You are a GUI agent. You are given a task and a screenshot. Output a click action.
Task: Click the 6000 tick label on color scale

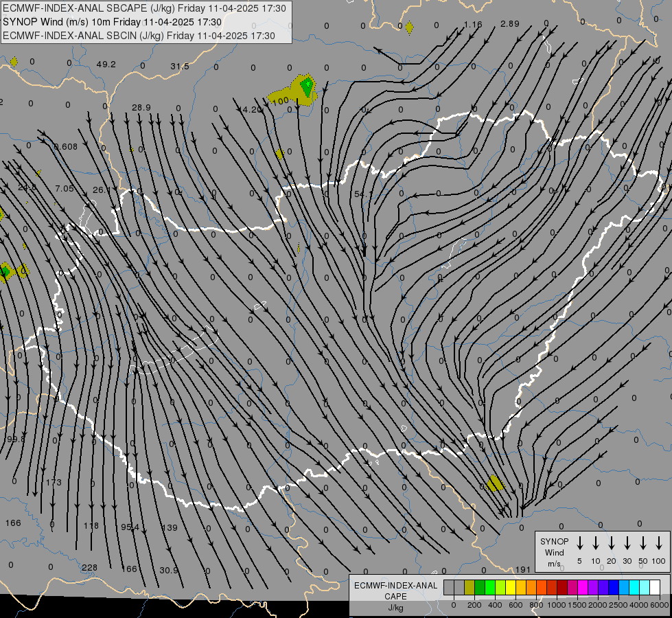click(x=660, y=605)
